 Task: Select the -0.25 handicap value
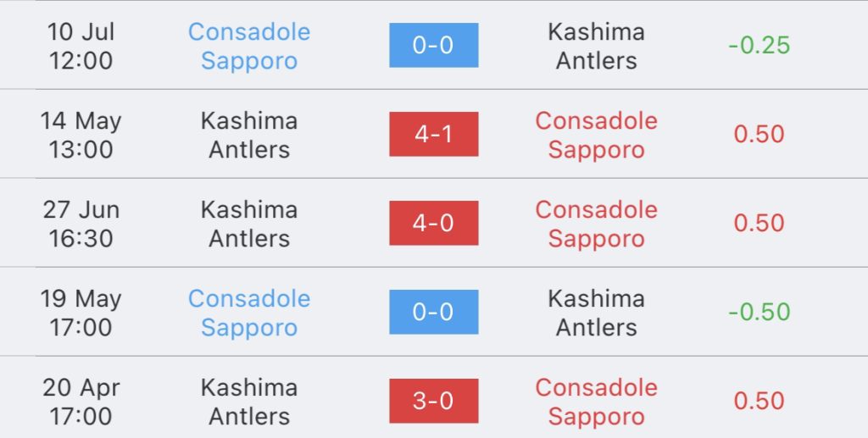(x=759, y=46)
